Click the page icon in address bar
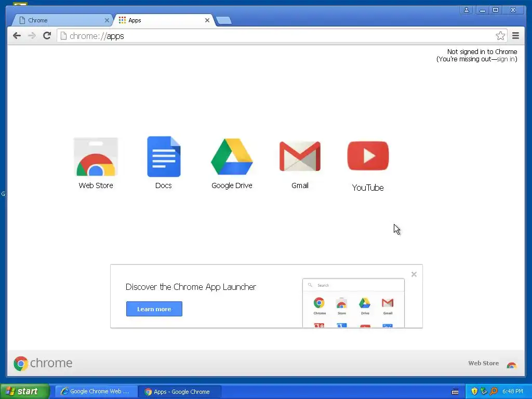The image size is (532, 399). 63,36
